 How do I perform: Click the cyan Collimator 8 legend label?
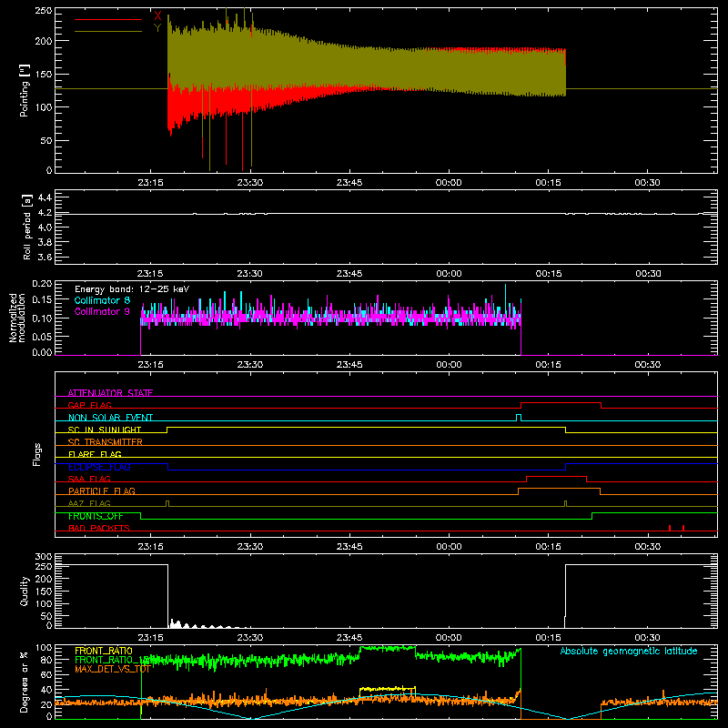point(102,300)
